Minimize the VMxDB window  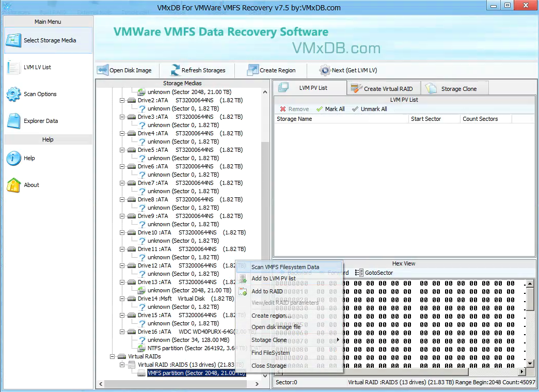click(494, 6)
